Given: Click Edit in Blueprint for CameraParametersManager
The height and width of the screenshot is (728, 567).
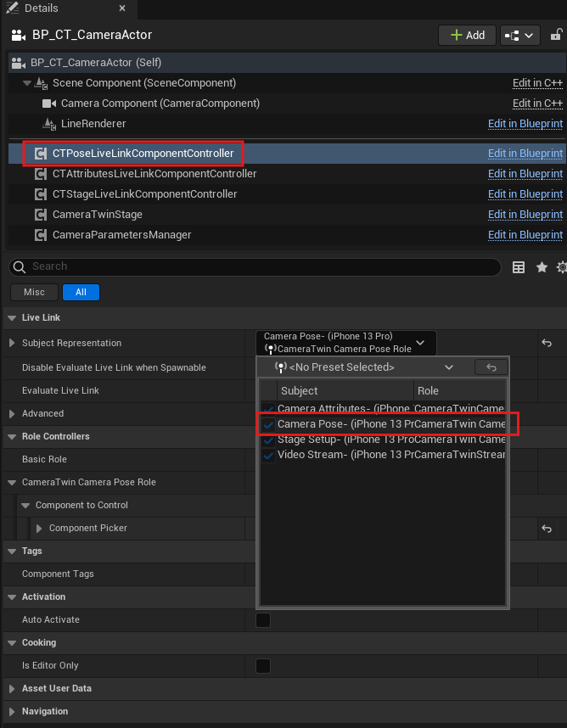Looking at the screenshot, I should click(525, 235).
